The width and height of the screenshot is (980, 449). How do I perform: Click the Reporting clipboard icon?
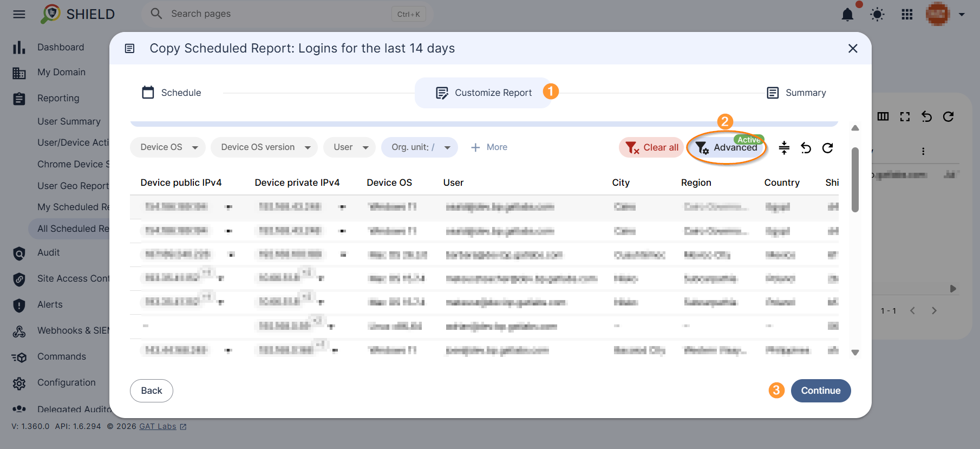pyautogui.click(x=19, y=99)
